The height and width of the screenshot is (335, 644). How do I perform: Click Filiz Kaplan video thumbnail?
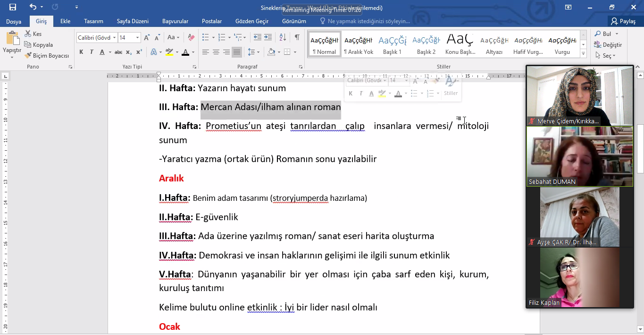click(x=580, y=277)
